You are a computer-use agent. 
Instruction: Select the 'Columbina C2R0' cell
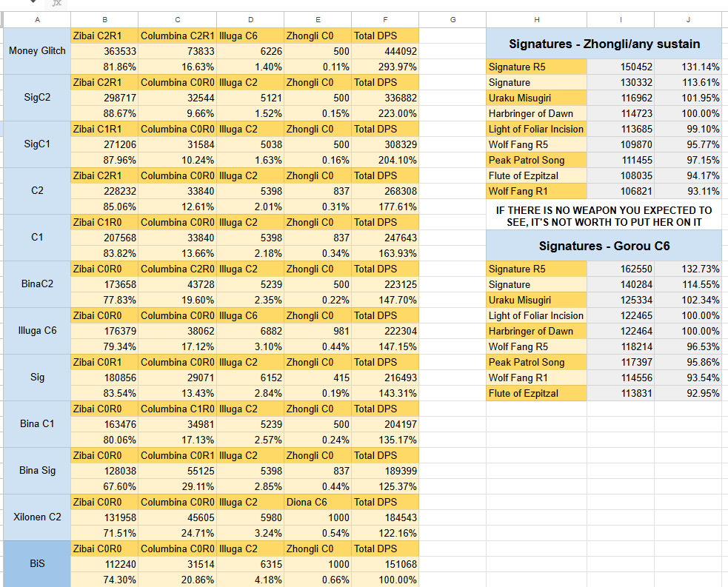point(177,269)
